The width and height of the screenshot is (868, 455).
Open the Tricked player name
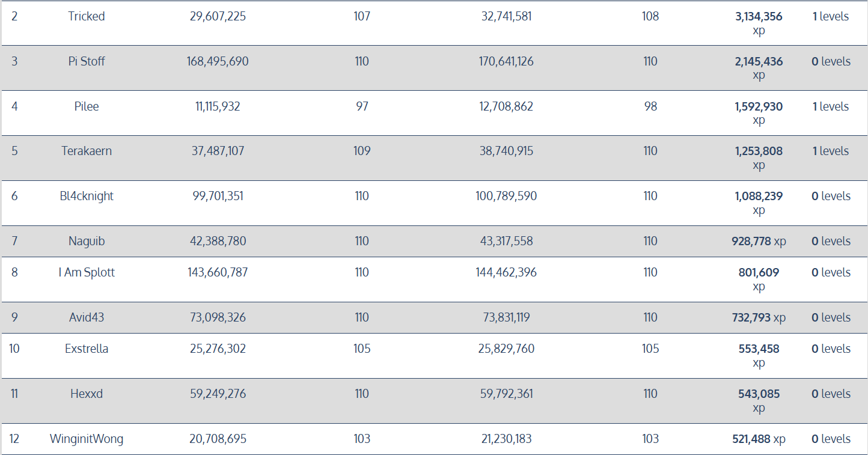pyautogui.click(x=87, y=17)
